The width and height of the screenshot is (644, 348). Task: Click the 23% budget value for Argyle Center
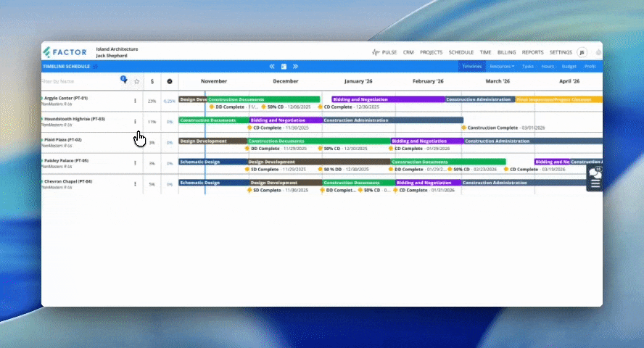152,101
